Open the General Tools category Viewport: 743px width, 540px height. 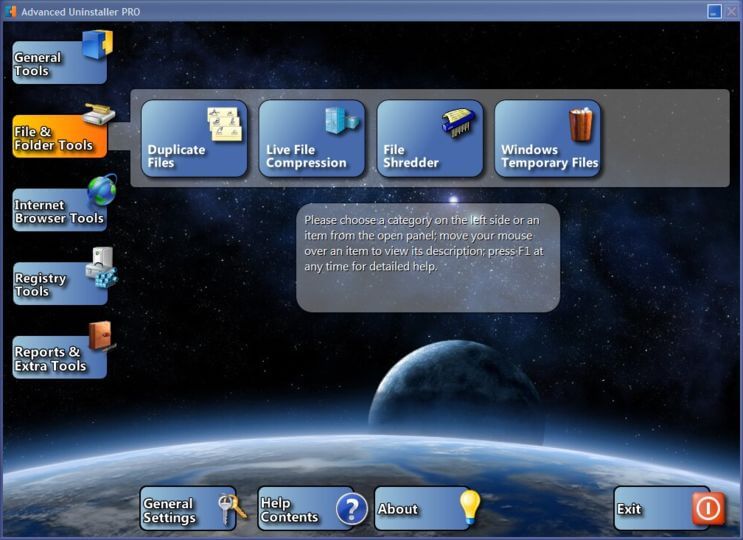point(60,63)
